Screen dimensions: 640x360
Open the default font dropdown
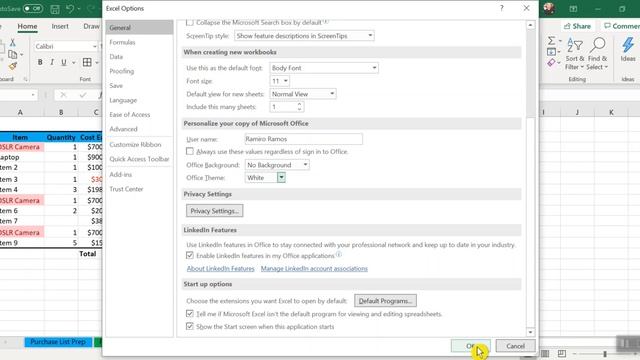(324, 68)
